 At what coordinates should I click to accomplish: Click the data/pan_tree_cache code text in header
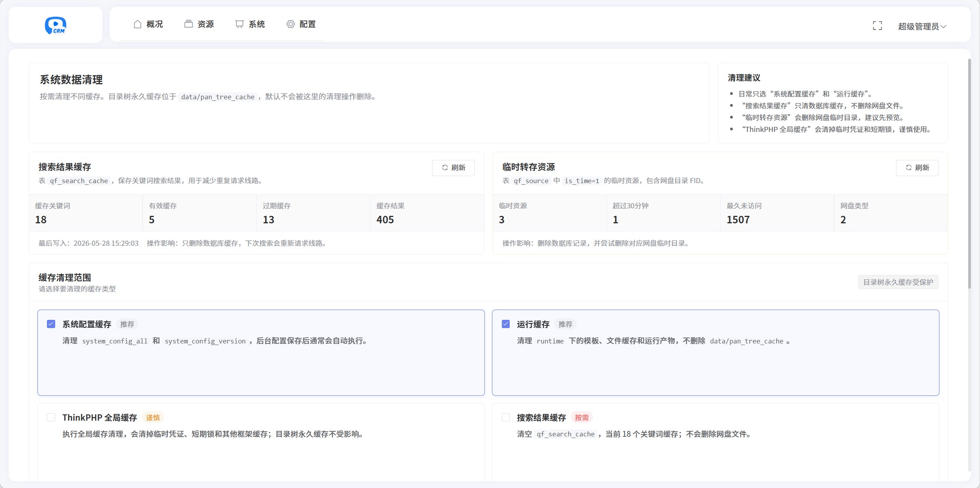point(218,97)
